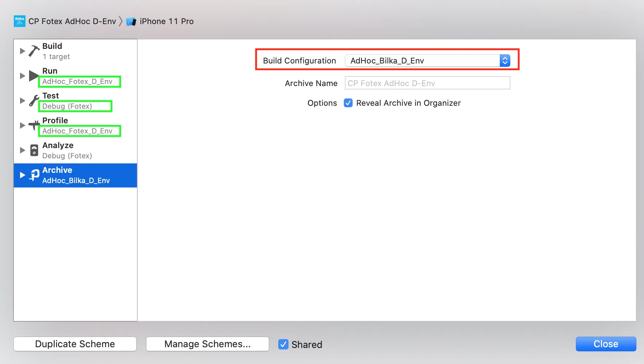Select the Archive action row
Image resolution: width=644 pixels, height=364 pixels.
pos(75,175)
